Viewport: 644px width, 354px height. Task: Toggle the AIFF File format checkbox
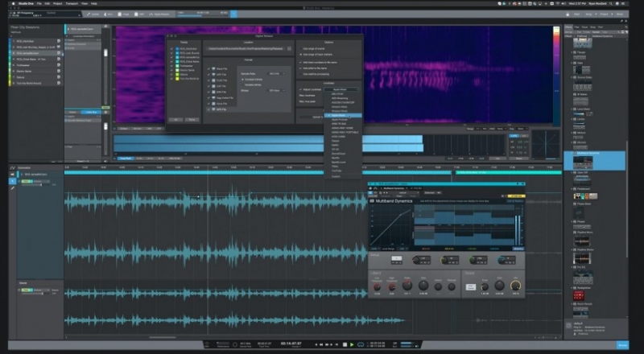coord(208,75)
